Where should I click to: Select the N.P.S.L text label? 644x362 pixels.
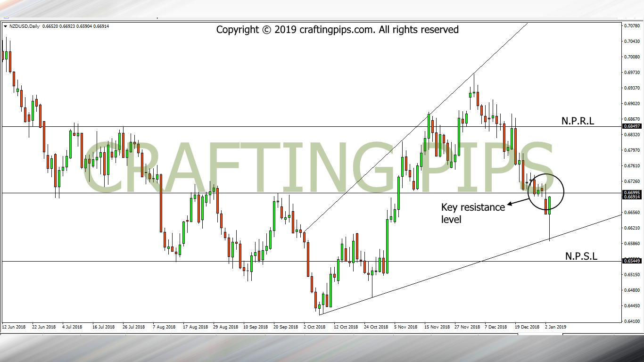[581, 256]
